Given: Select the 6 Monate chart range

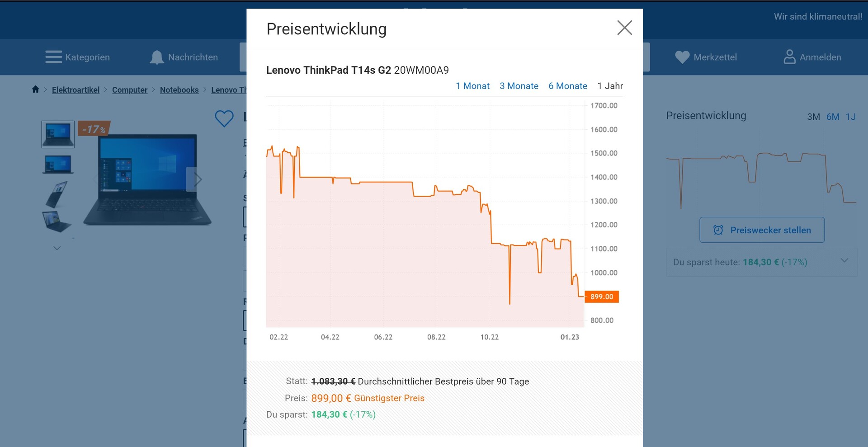Looking at the screenshot, I should (x=567, y=86).
